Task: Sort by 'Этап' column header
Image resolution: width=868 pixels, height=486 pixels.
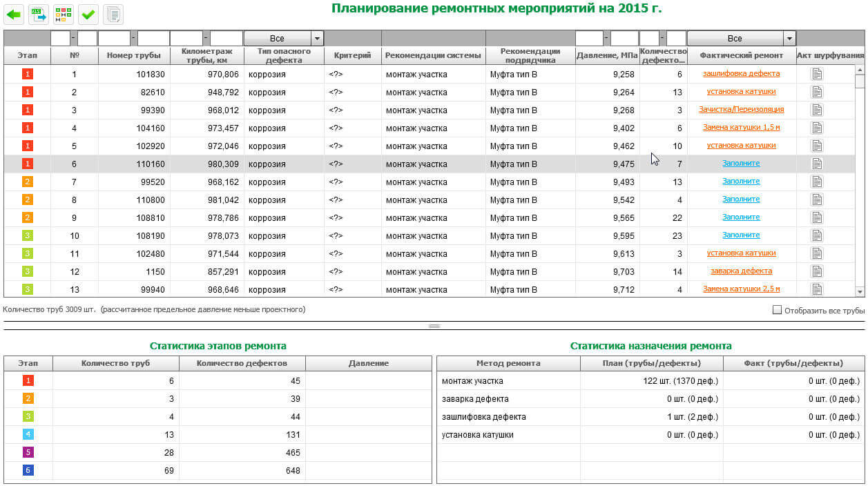Action: coord(28,55)
